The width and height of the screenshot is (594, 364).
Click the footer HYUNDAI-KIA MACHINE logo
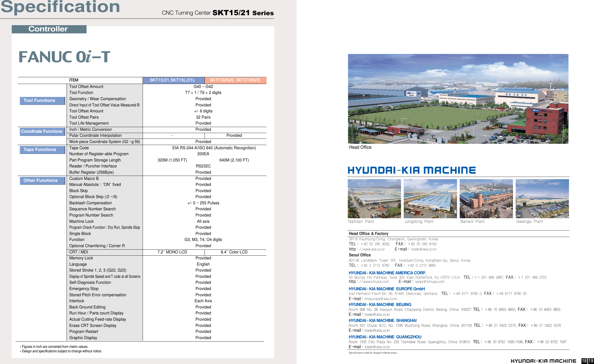point(543,361)
